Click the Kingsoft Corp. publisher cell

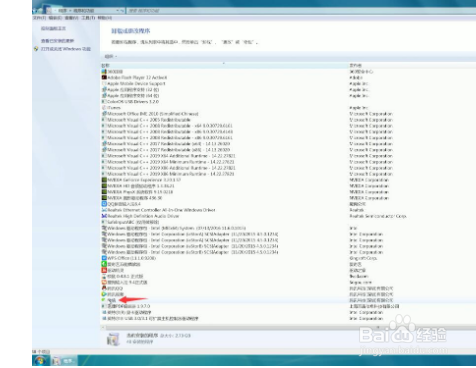[363, 258]
